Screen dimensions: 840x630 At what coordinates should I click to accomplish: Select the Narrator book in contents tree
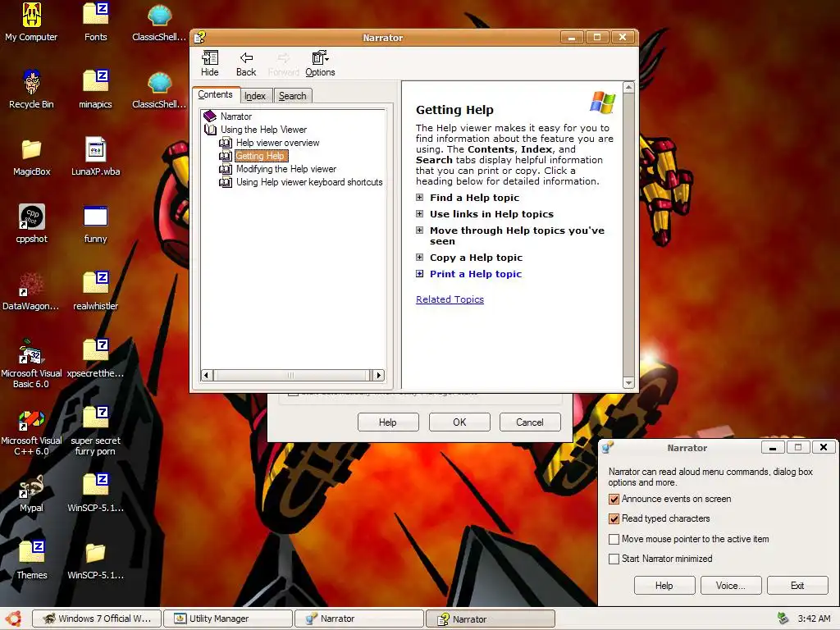tap(235, 116)
